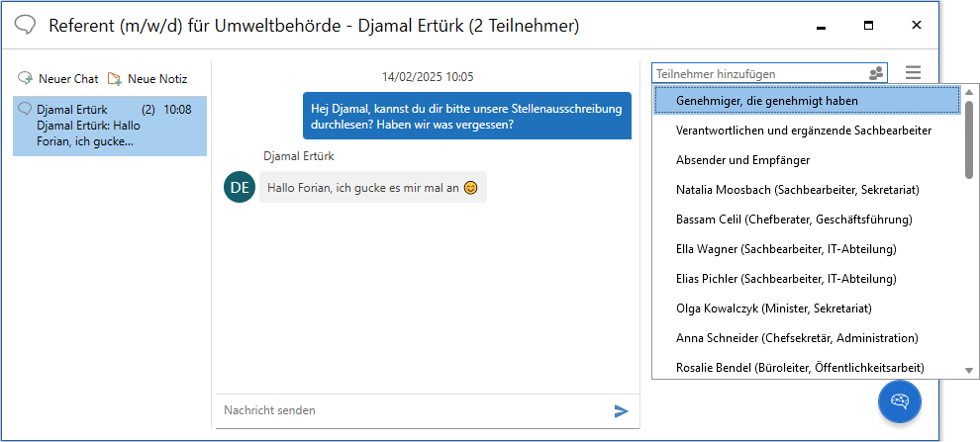Click the 'Neue Notiz' button label
The width and height of the screenshot is (980, 442).
coord(157,78)
